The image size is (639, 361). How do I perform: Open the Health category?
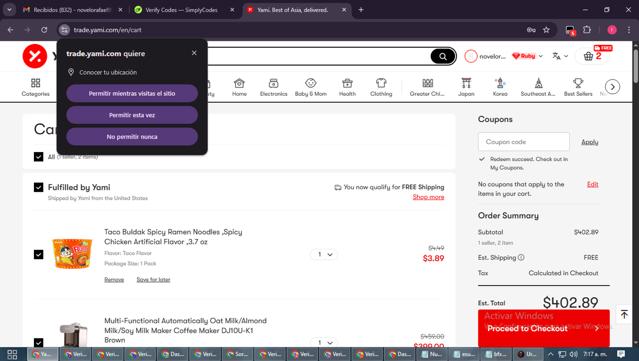[347, 87]
